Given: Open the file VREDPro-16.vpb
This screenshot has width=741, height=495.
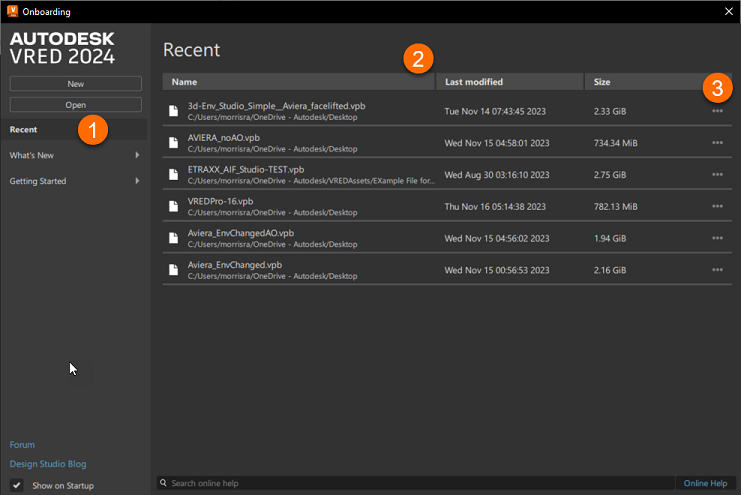Looking at the screenshot, I should pos(220,201).
